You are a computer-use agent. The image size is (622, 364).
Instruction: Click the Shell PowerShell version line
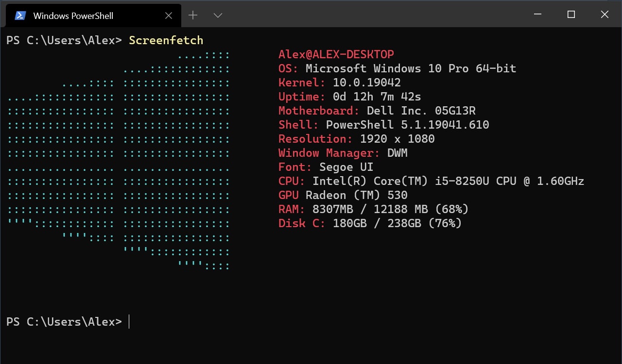(384, 125)
